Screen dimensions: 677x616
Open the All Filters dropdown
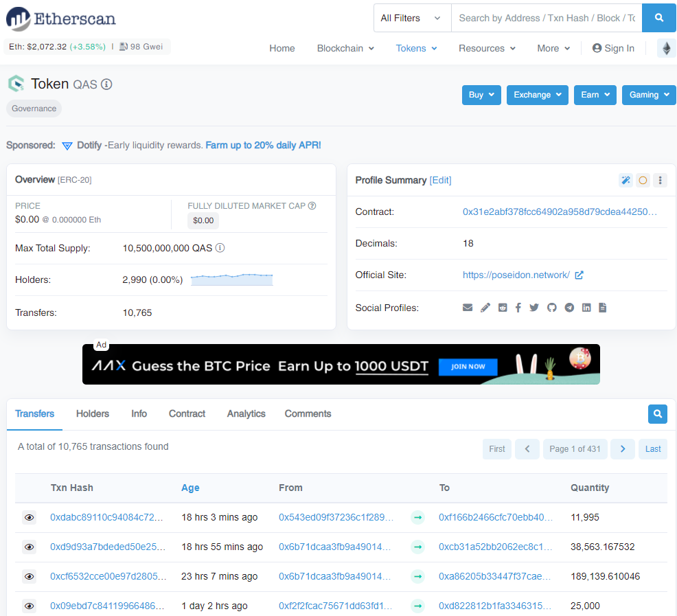coord(412,18)
